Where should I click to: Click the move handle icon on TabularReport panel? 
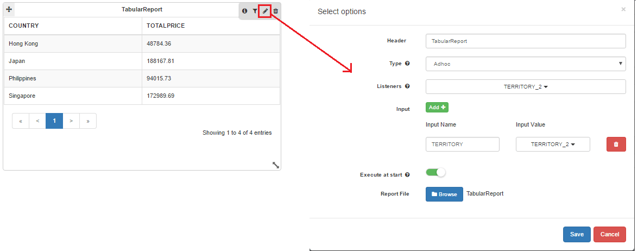[x=9, y=9]
